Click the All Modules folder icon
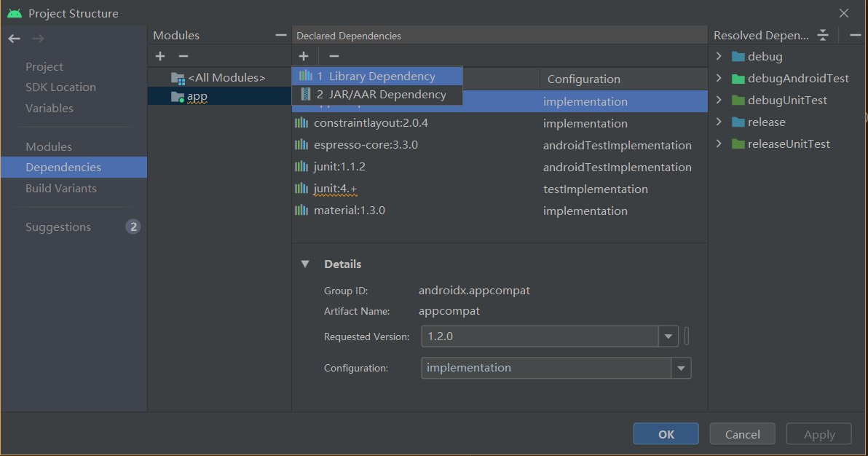 178,78
